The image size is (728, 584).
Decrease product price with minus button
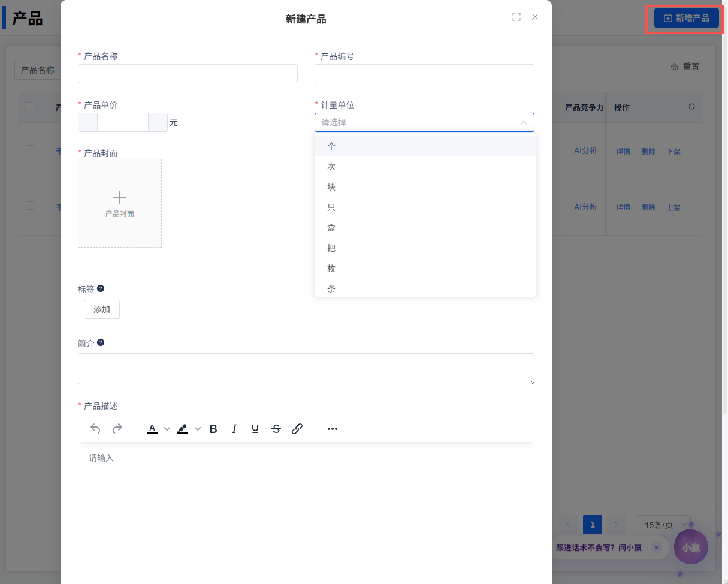click(x=88, y=122)
